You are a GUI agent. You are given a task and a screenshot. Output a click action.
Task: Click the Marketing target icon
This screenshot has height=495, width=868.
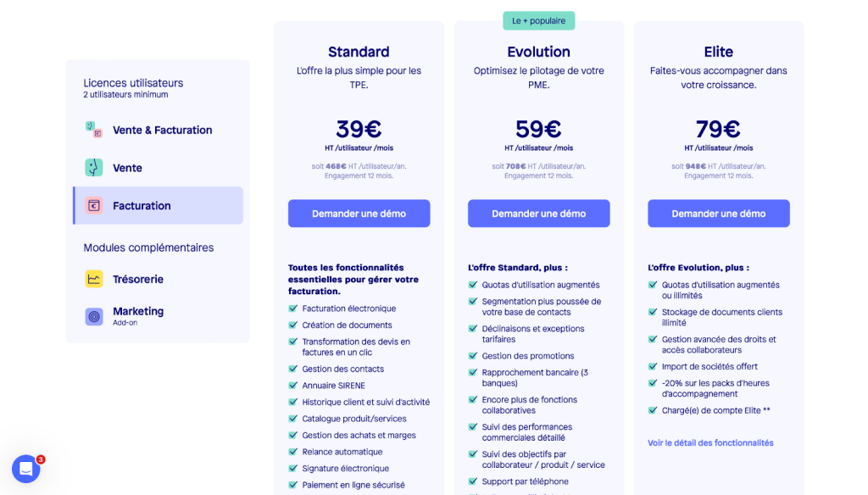[x=93, y=316]
